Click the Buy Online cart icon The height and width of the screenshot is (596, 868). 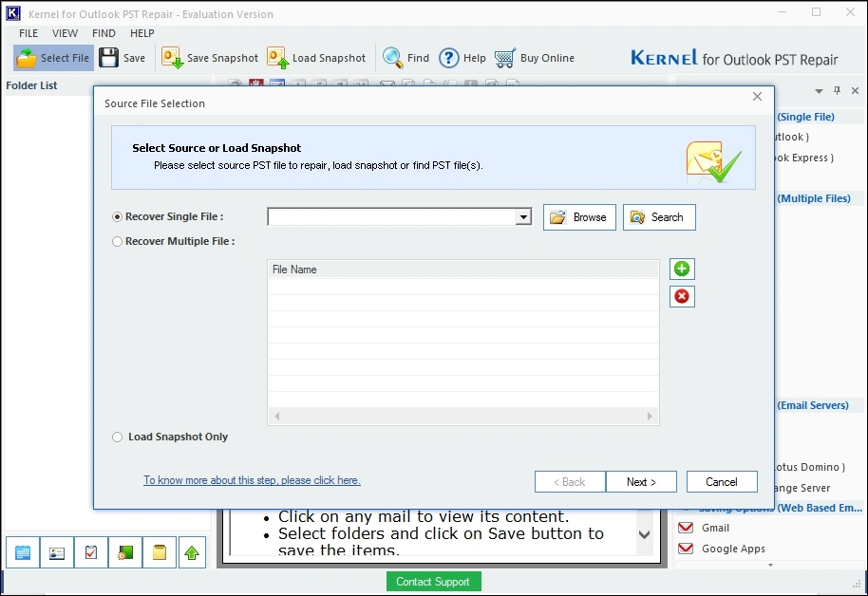coord(505,58)
